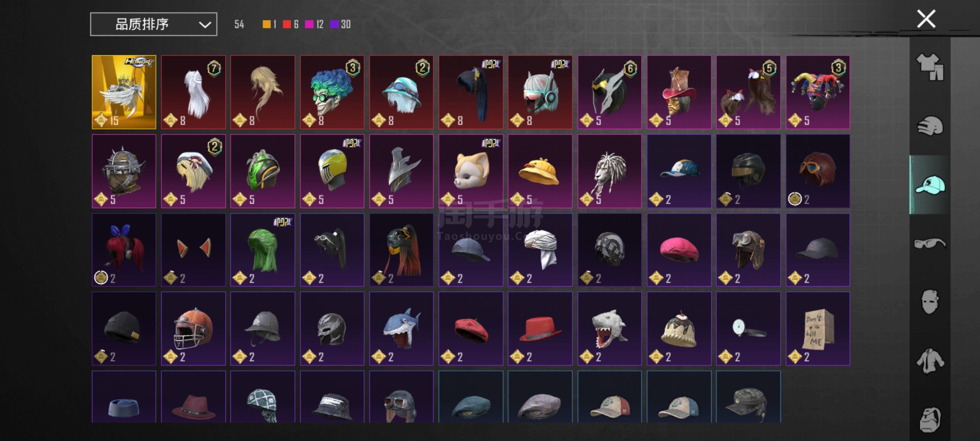This screenshot has height=441, width=980.
Task: Select the blue shark hood item
Action: (x=401, y=328)
